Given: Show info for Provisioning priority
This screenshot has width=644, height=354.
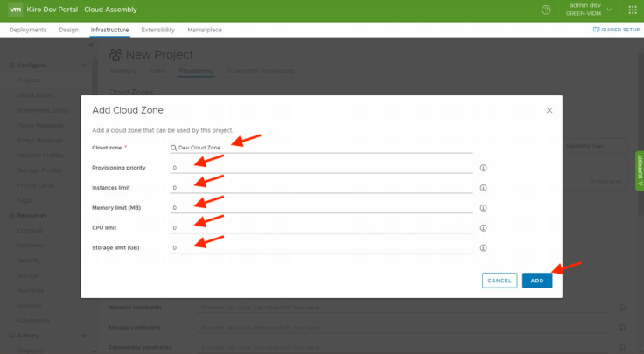Looking at the screenshot, I should [x=483, y=168].
